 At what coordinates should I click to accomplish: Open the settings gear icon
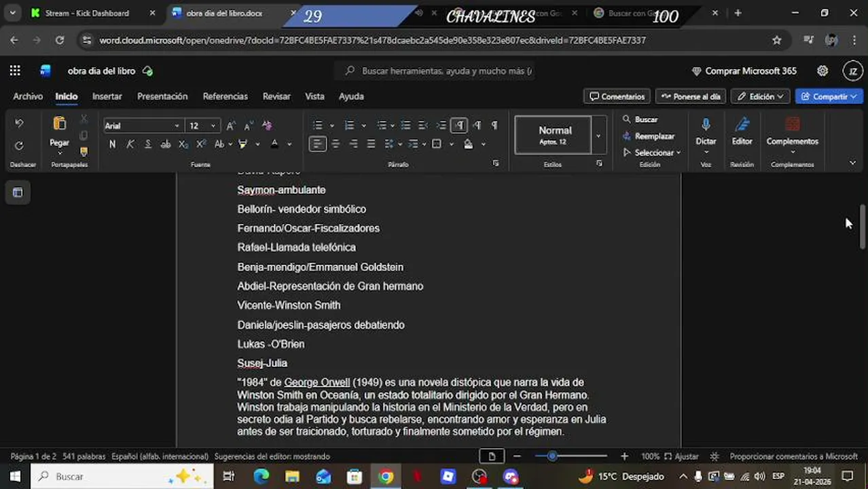point(822,71)
